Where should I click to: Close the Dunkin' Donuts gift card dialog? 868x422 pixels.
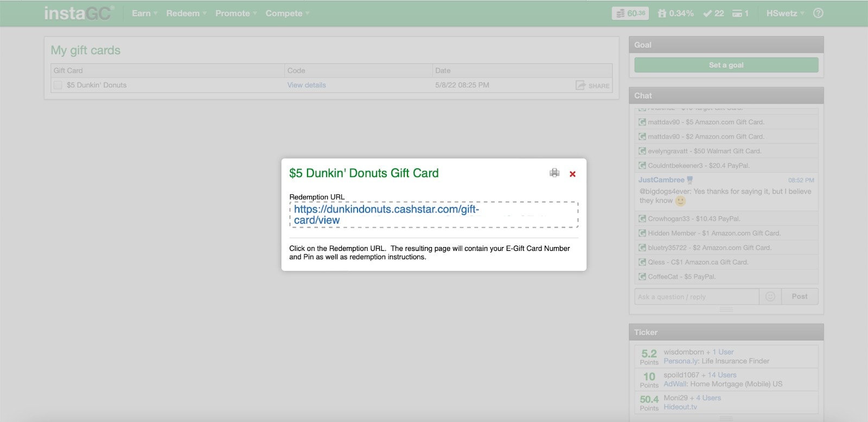[572, 174]
